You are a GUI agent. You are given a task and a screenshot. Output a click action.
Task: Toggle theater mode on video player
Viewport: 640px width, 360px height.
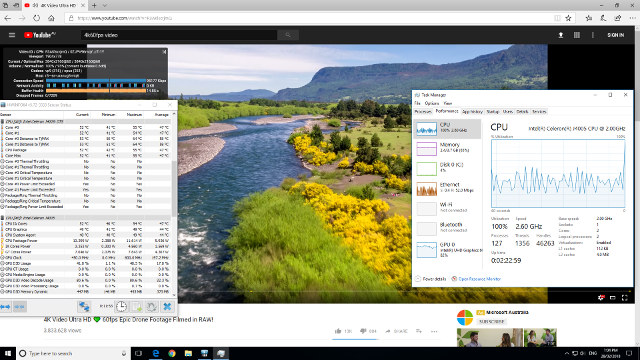pyautogui.click(x=613, y=298)
